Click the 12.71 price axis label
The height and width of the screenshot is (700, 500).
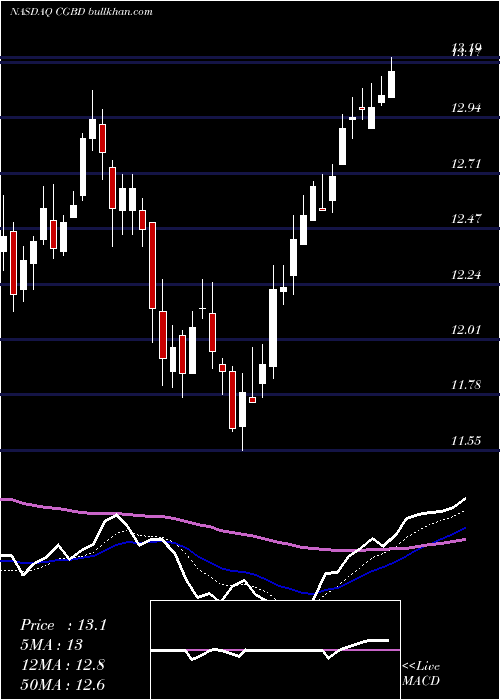467,163
